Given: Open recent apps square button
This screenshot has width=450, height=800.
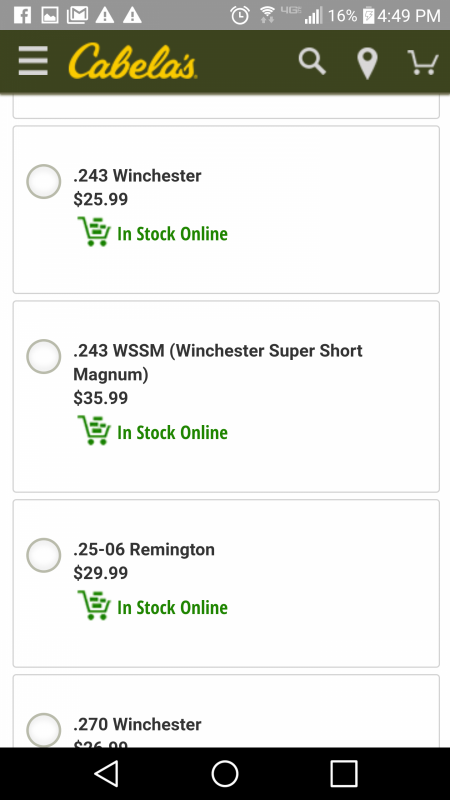Looking at the screenshot, I should (343, 774).
